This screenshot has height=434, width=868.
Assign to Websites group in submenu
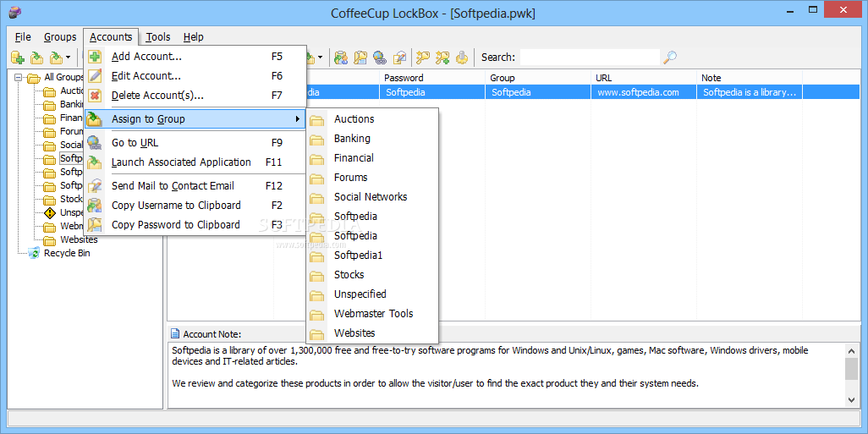tap(372, 332)
